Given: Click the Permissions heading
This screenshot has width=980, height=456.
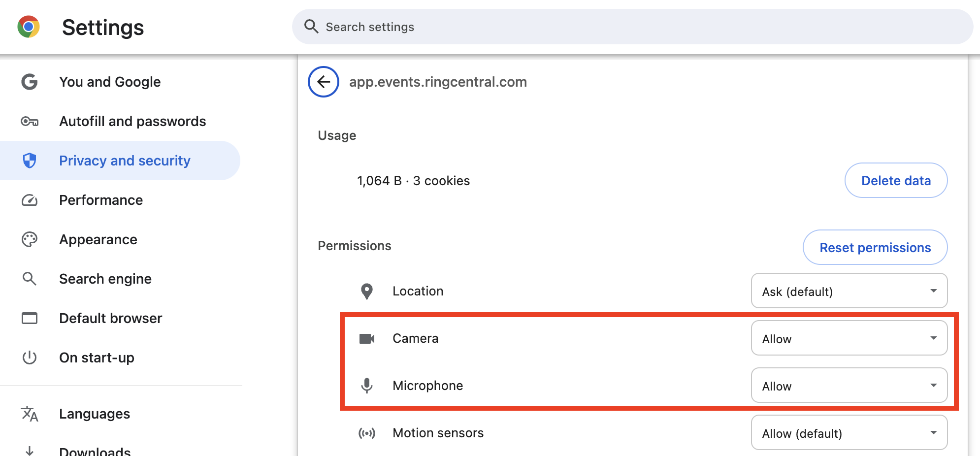Looking at the screenshot, I should point(354,246).
